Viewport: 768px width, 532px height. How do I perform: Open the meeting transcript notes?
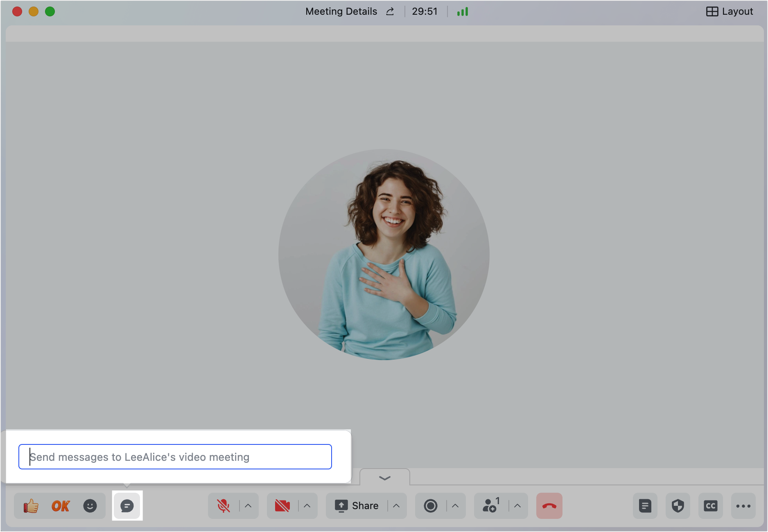click(x=645, y=506)
